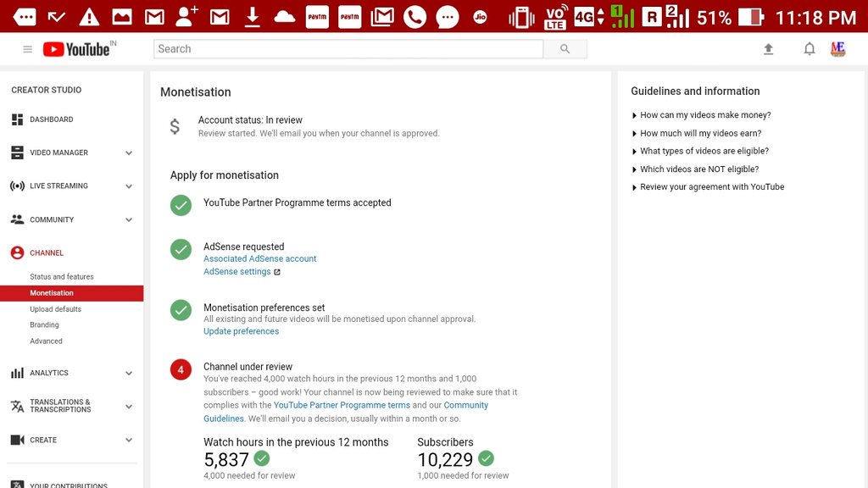The height and width of the screenshot is (488, 868).
Task: Select Monetisation in the Channel submenu
Action: (x=71, y=293)
